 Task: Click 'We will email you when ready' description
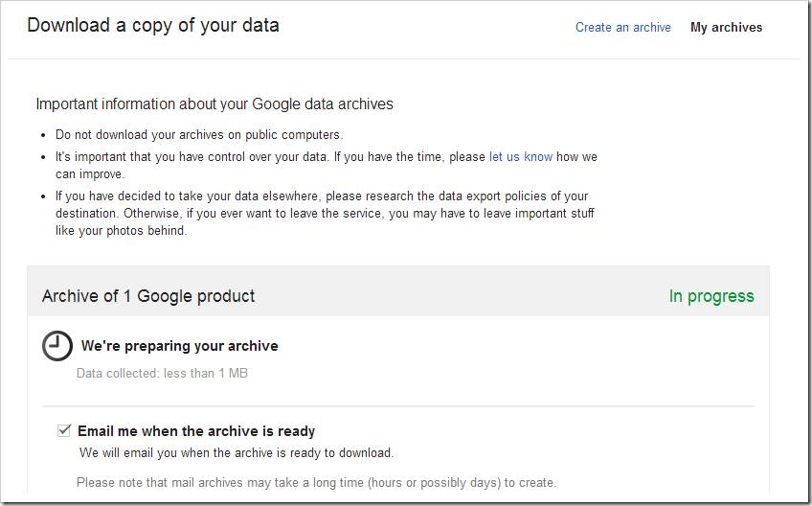pyautogui.click(x=237, y=453)
